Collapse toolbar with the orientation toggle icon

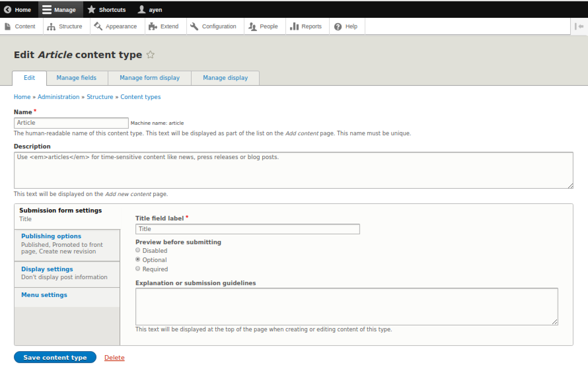click(x=579, y=26)
